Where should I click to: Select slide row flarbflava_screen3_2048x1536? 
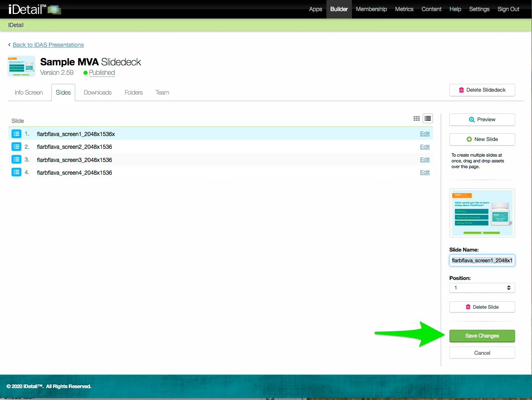click(220, 160)
